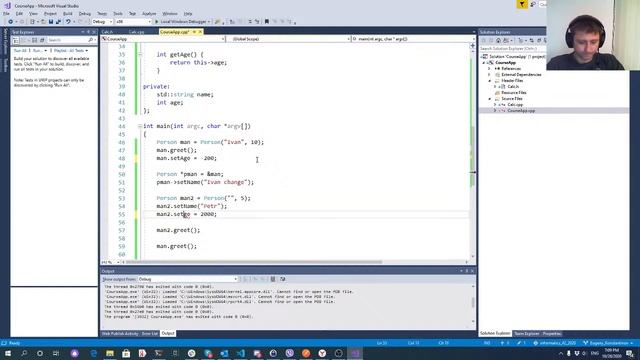Click the Windows taskbar search icon
The height and width of the screenshot is (360, 640).
[24, 353]
